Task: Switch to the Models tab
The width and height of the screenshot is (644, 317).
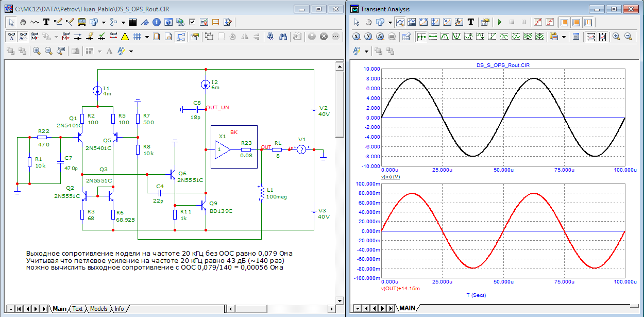Action: pos(98,309)
